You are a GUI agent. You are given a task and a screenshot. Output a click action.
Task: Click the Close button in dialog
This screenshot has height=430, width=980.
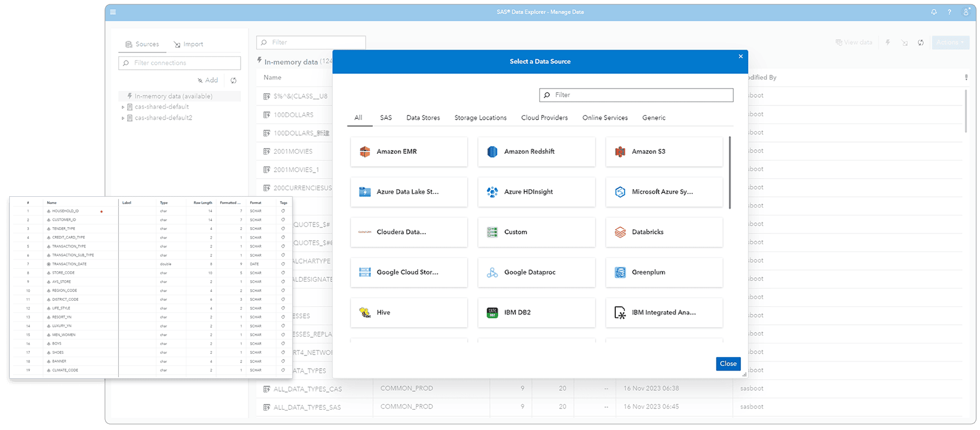(x=728, y=364)
